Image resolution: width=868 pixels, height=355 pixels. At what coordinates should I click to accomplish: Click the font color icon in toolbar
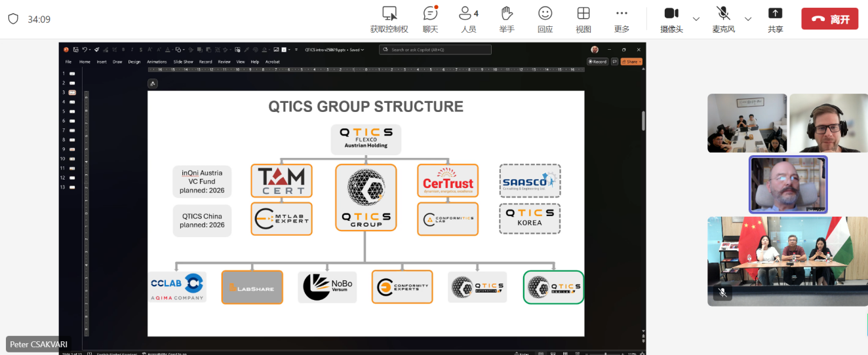pyautogui.click(x=168, y=50)
